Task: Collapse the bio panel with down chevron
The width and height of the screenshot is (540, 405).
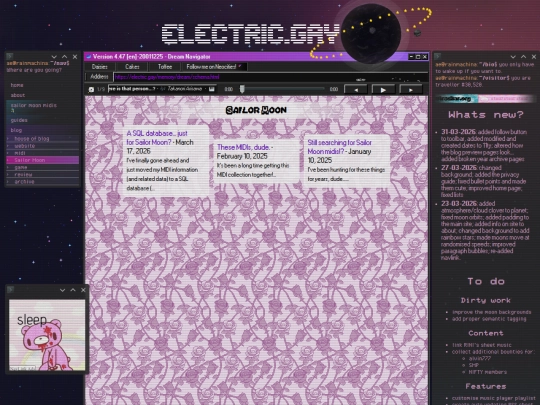Action: (513, 57)
